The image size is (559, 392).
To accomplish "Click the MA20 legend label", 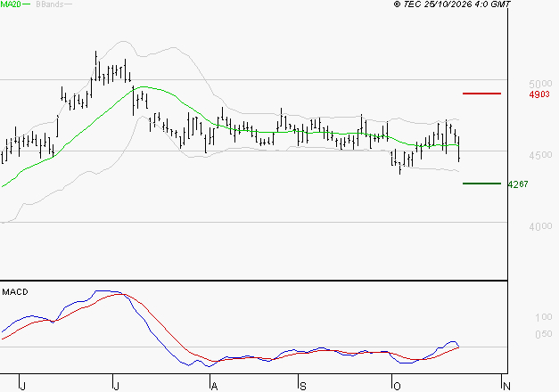I will point(11,4).
